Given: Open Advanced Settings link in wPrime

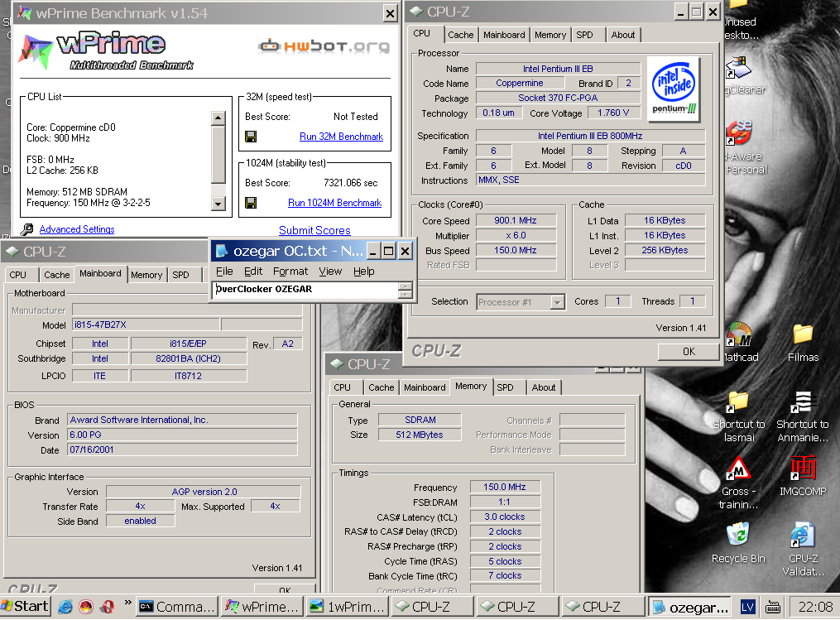Looking at the screenshot, I should [77, 229].
